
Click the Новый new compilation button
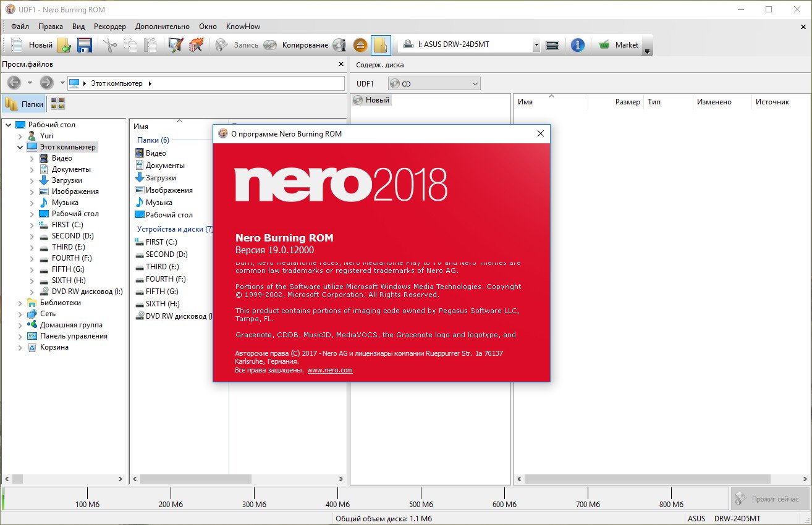pyautogui.click(x=32, y=45)
